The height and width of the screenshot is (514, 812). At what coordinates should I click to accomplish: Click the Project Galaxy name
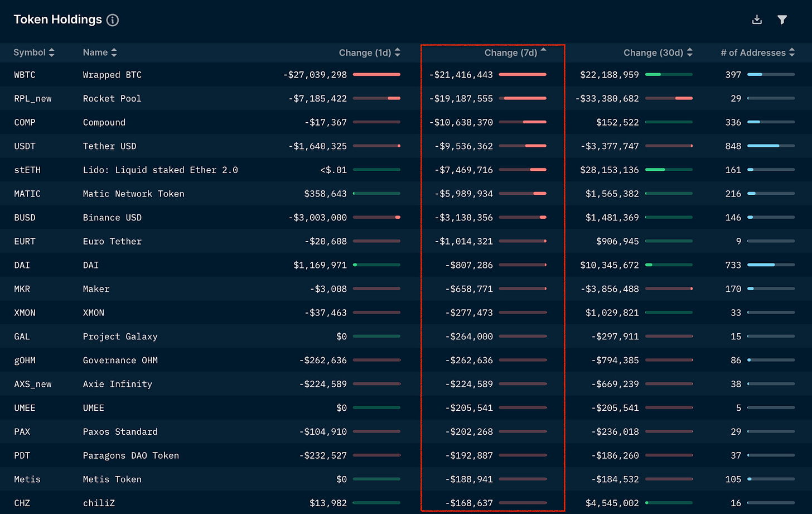pos(120,337)
